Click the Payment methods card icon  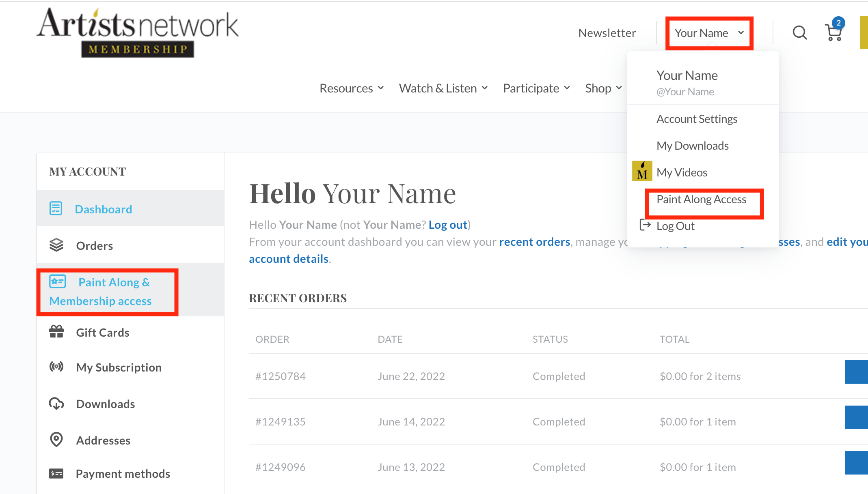point(56,473)
